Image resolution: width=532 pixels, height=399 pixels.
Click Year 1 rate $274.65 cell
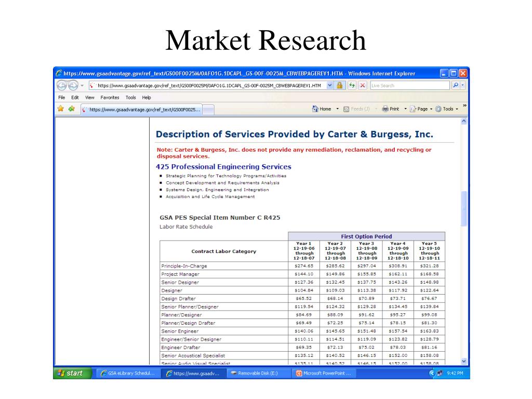pyautogui.click(x=304, y=266)
